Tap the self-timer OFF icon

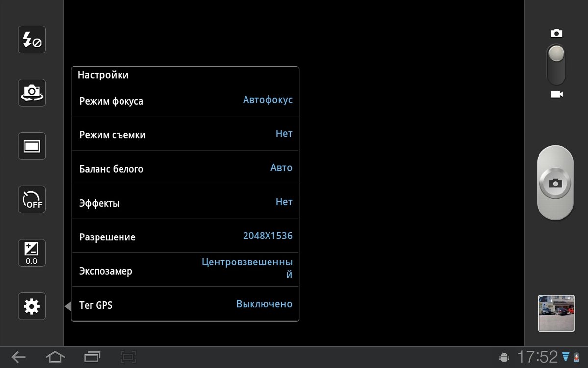(32, 200)
